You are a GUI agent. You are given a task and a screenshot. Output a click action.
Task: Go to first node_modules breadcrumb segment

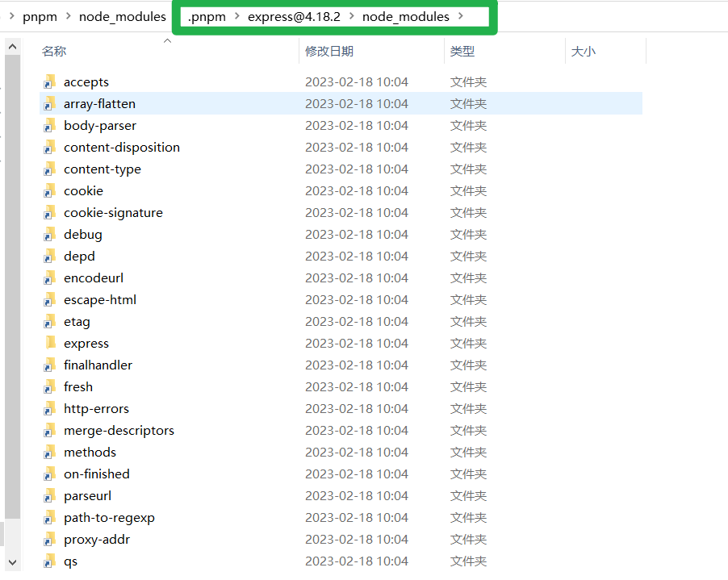coord(123,17)
